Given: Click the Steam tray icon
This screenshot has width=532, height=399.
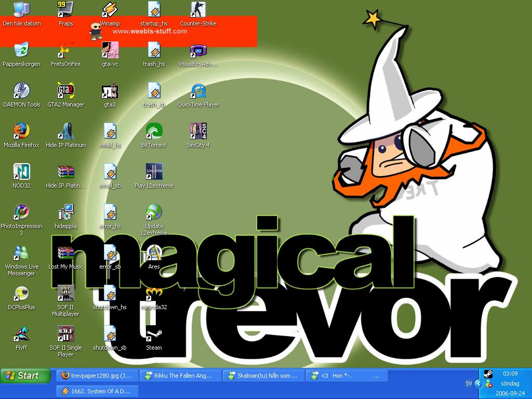Looking at the screenshot, I should pyautogui.click(x=488, y=374).
